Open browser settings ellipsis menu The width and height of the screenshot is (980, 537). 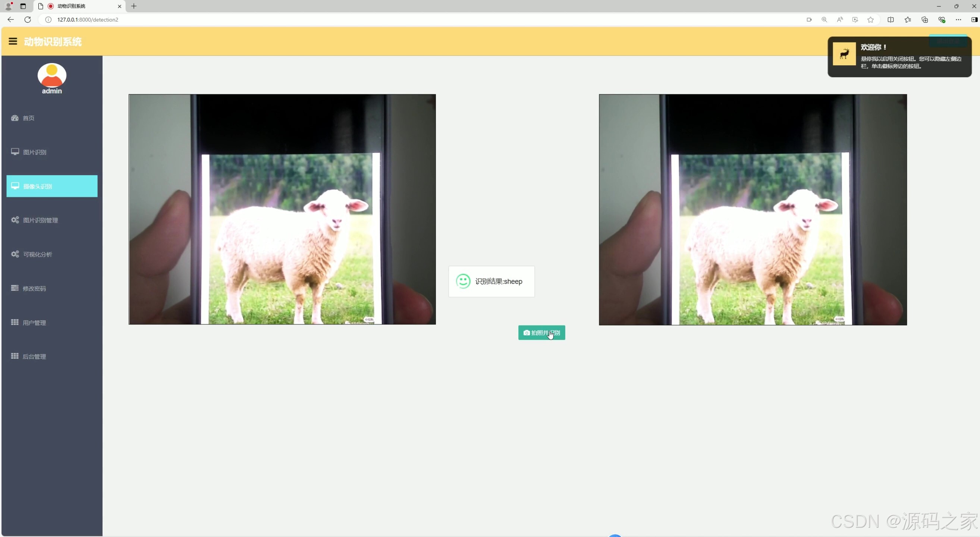958,19
